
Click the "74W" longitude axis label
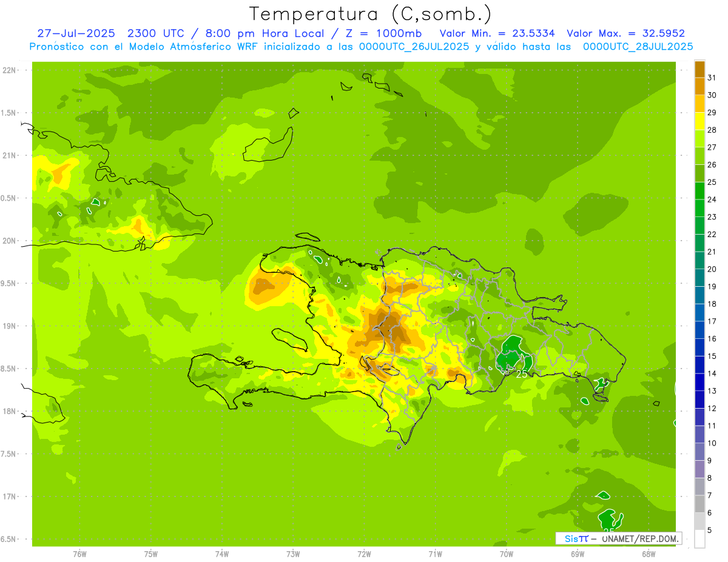(221, 554)
